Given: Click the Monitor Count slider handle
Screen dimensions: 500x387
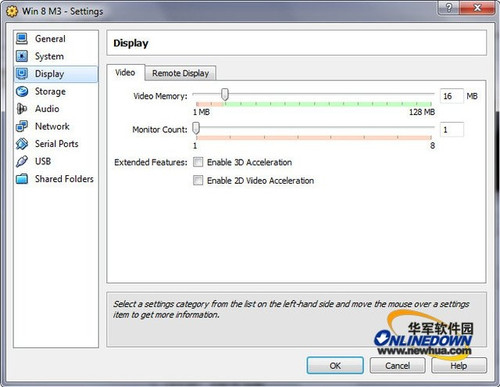Looking at the screenshot, I should [196, 128].
